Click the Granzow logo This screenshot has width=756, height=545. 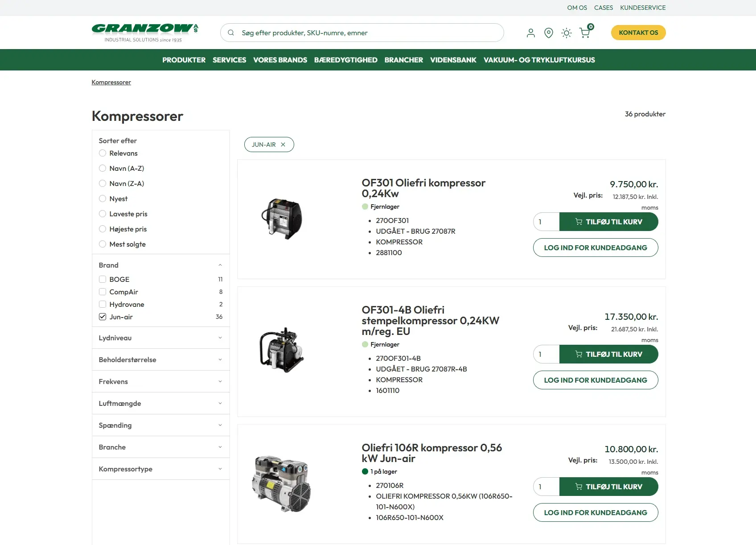point(144,33)
